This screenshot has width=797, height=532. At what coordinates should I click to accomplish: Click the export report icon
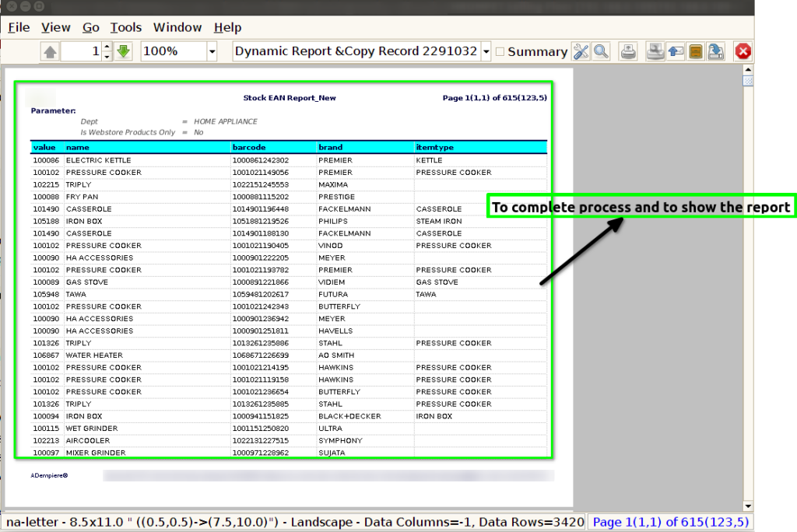point(716,51)
